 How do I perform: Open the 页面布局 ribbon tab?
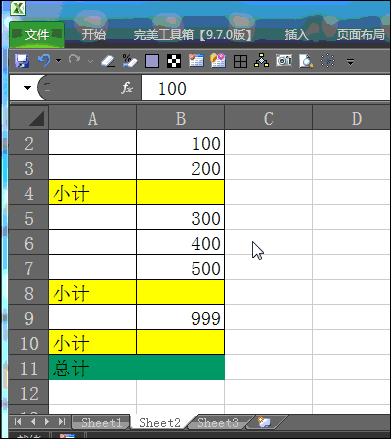tap(361, 35)
